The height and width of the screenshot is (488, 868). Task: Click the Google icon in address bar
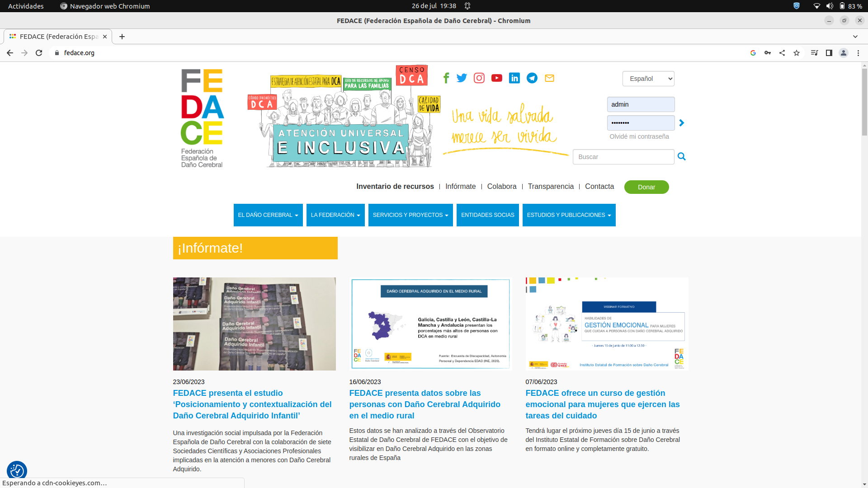point(753,53)
